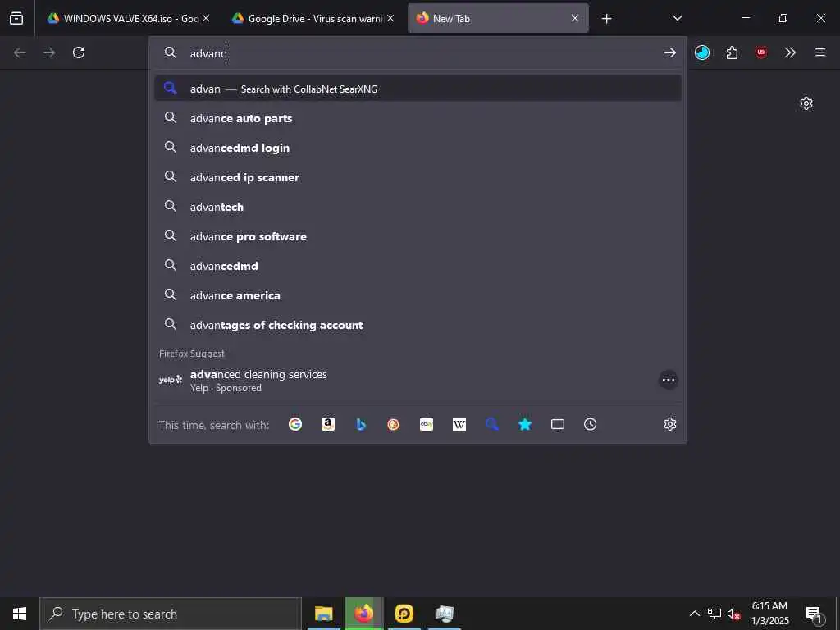Image resolution: width=840 pixels, height=630 pixels.
Task: Pick suggestion advanced ip scanner
Action: point(418,177)
